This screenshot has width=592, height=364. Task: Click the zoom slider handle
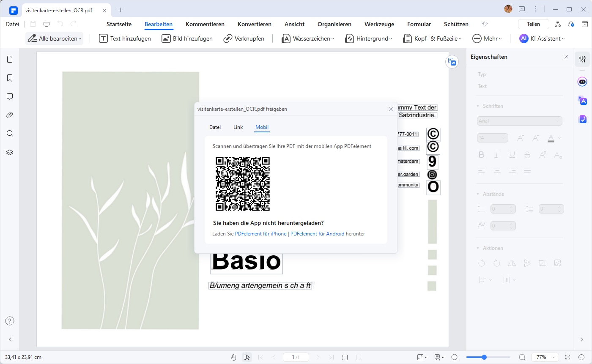pos(484,357)
